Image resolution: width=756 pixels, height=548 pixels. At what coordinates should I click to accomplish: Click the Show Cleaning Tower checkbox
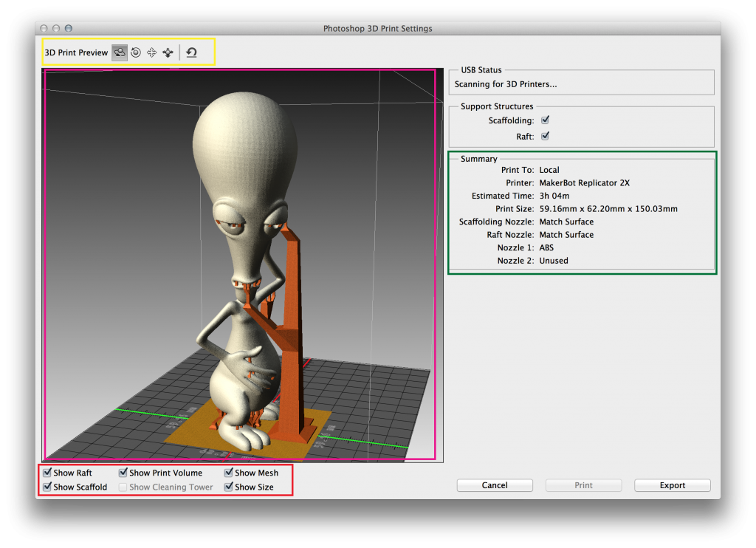123,487
